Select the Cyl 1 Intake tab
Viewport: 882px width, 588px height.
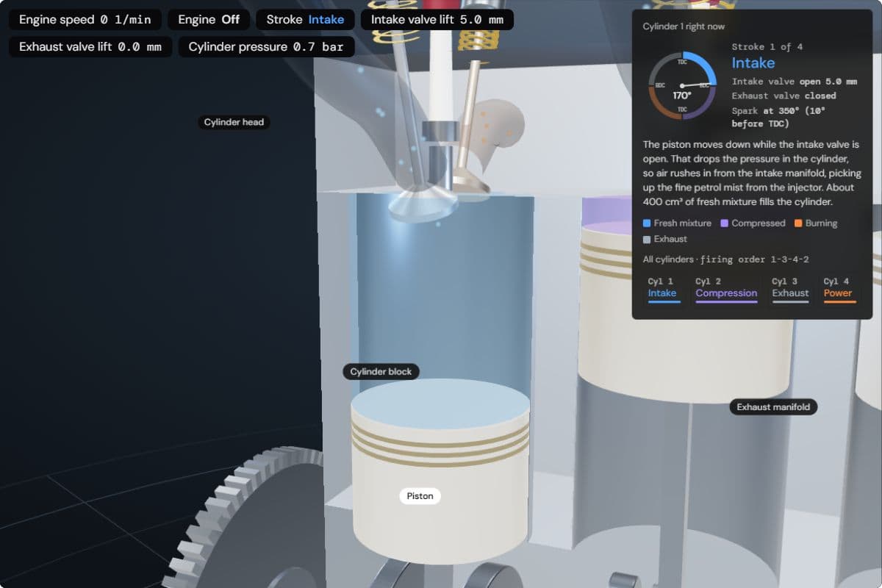pyautogui.click(x=662, y=288)
